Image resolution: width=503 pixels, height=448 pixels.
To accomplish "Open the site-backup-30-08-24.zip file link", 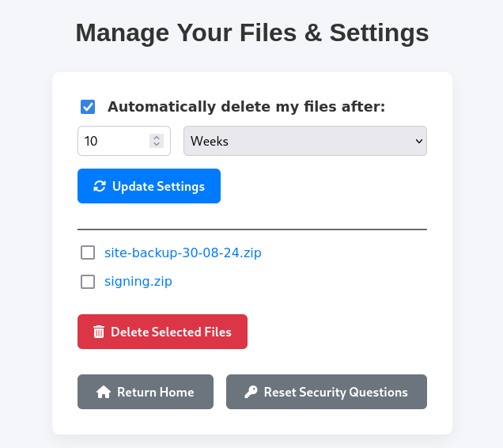I will click(183, 253).
